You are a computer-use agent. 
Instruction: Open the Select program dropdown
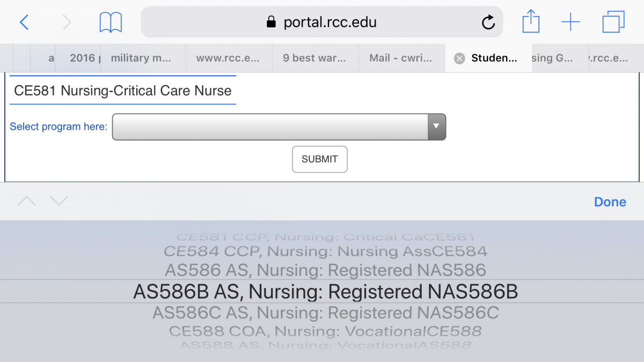(279, 127)
